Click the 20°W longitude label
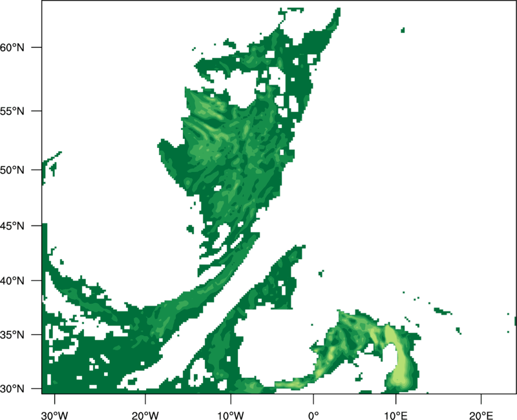The width and height of the screenshot is (517, 420). (145, 415)
